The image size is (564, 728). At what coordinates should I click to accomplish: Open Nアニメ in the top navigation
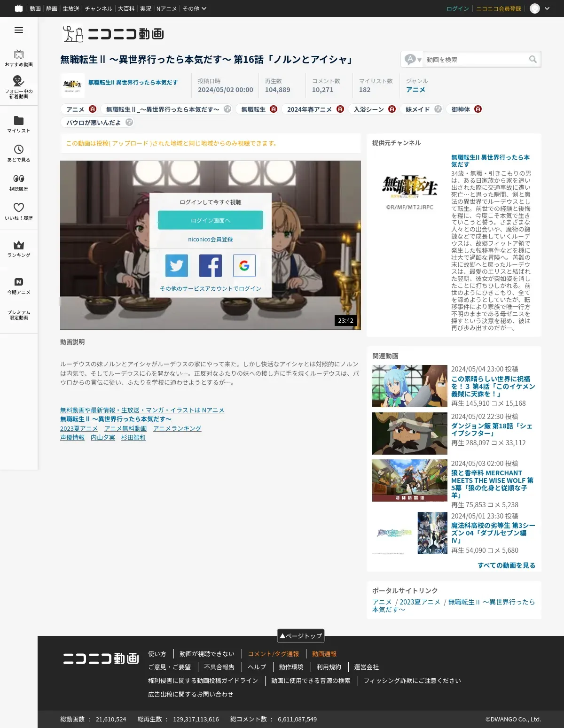pos(166,8)
